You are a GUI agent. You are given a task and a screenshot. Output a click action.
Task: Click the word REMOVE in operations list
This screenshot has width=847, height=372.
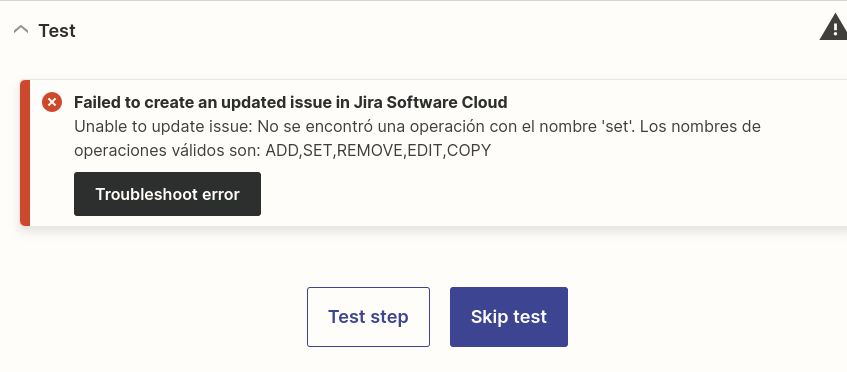370,151
